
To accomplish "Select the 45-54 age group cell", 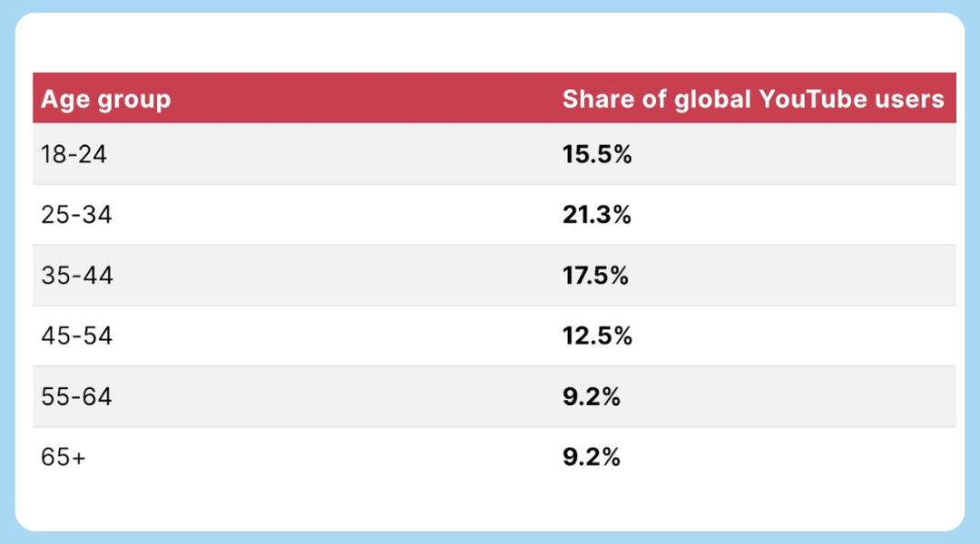I will pos(77,336).
